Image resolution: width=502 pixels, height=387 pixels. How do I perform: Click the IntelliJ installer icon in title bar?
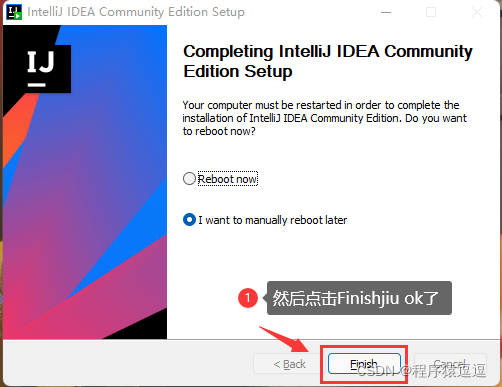coord(14,12)
